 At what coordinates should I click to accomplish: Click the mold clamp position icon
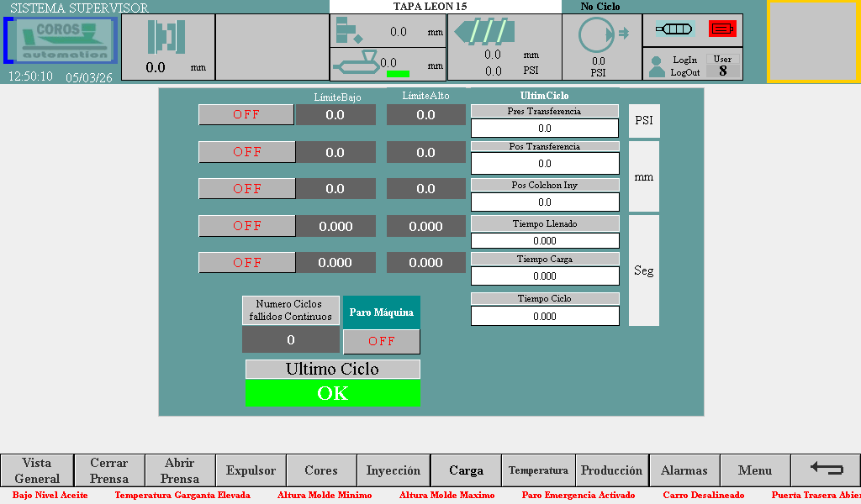[166, 37]
